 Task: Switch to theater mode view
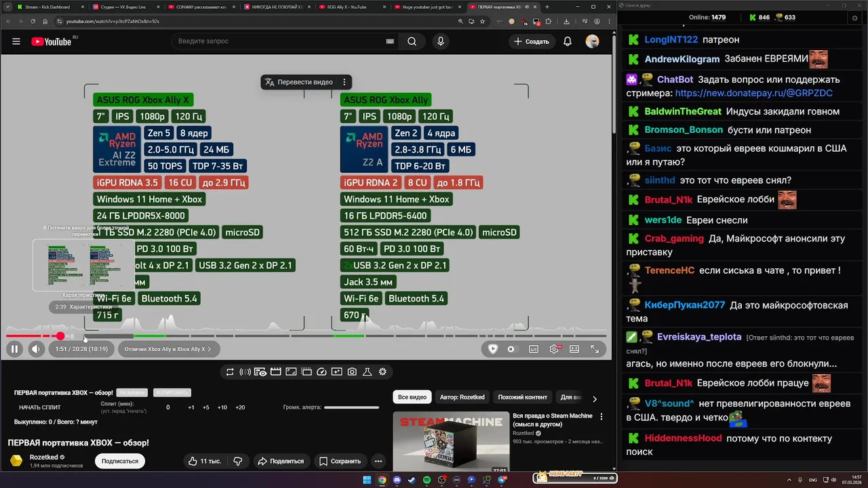[574, 349]
